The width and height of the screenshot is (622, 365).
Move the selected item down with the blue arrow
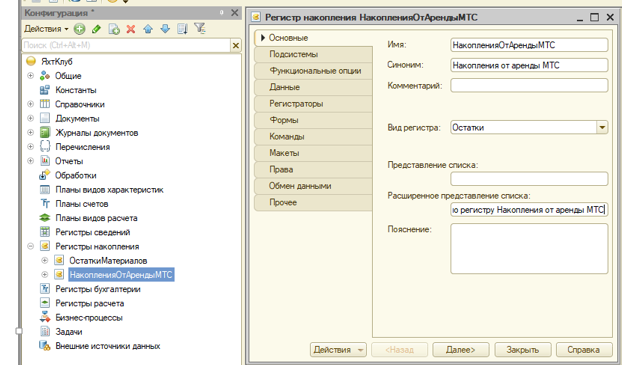coord(165,29)
